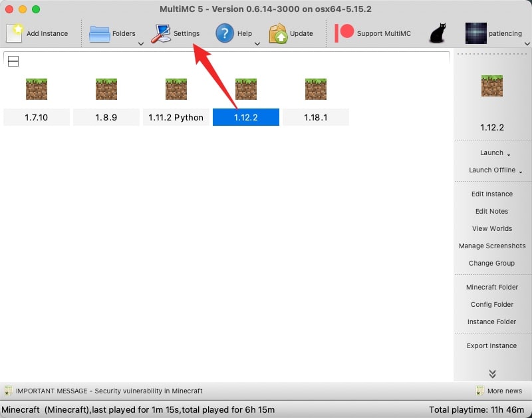
Task: Click the 1.12.2 instance grass block icon
Action: [x=246, y=89]
